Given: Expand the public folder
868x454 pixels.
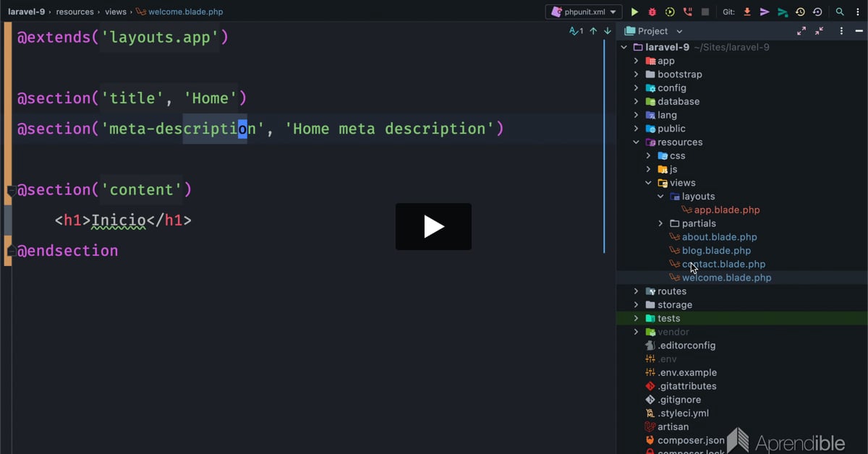Looking at the screenshot, I should point(637,129).
